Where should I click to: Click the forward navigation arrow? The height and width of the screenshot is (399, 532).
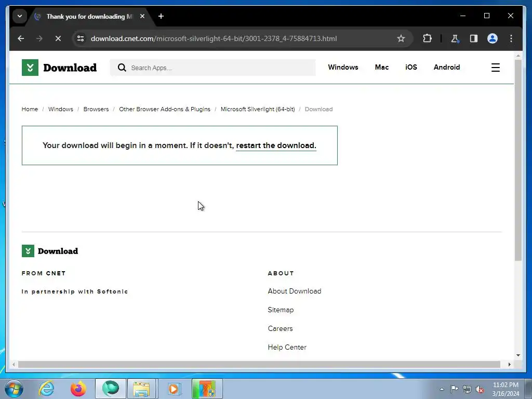pos(39,38)
